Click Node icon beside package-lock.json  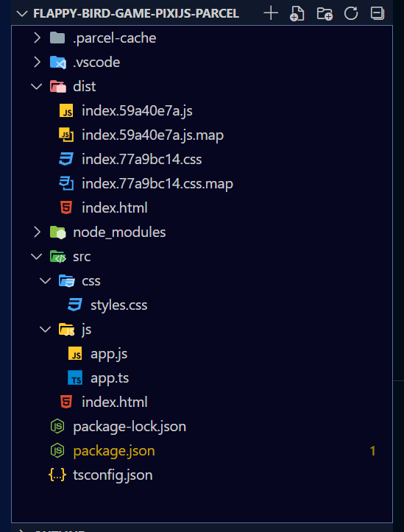pyautogui.click(x=57, y=427)
